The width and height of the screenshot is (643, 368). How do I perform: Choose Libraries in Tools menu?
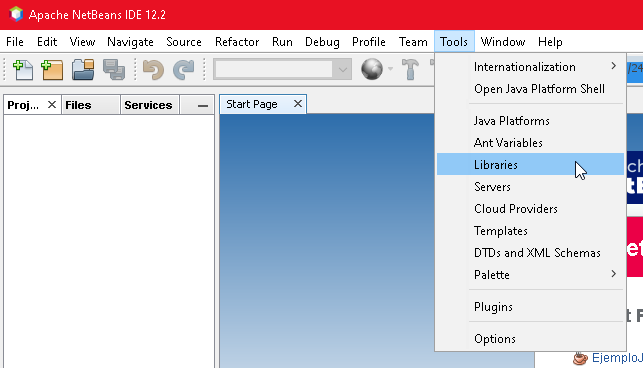(x=530, y=165)
